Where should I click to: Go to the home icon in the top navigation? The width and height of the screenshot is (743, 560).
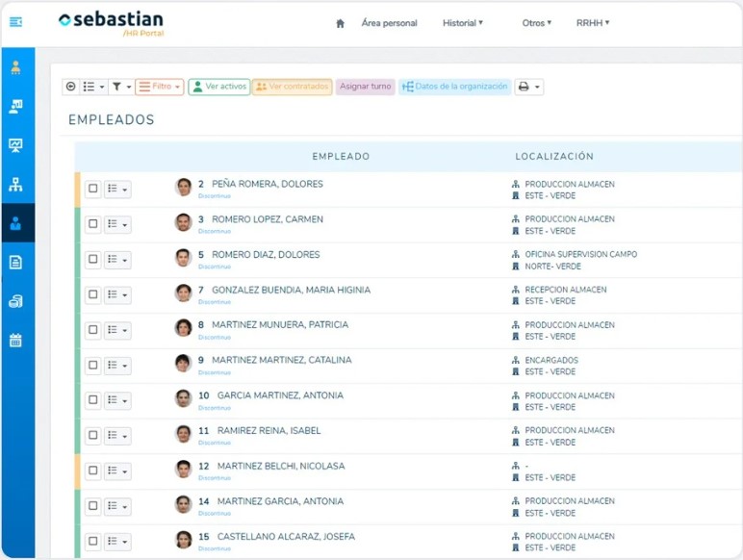click(x=340, y=23)
